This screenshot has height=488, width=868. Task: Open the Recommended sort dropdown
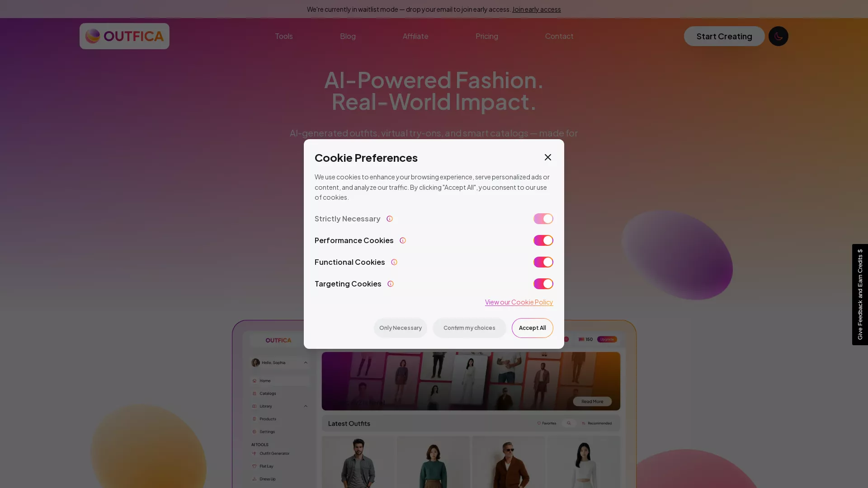(x=597, y=423)
